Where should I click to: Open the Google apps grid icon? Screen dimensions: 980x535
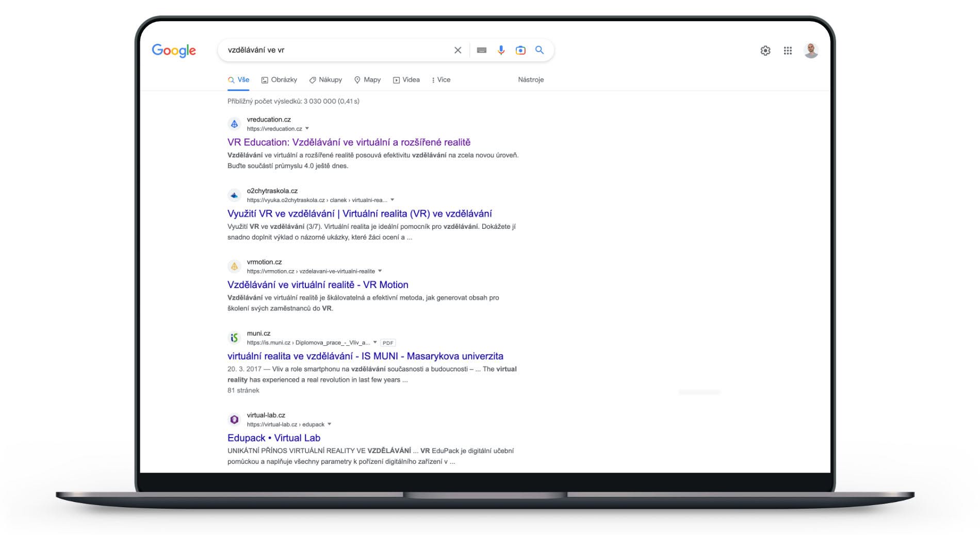788,51
